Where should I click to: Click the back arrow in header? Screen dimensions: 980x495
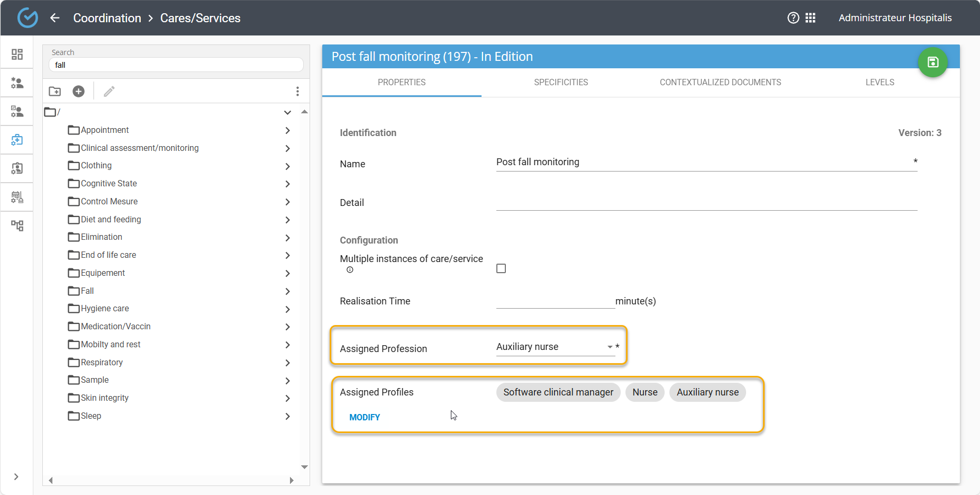(55, 18)
